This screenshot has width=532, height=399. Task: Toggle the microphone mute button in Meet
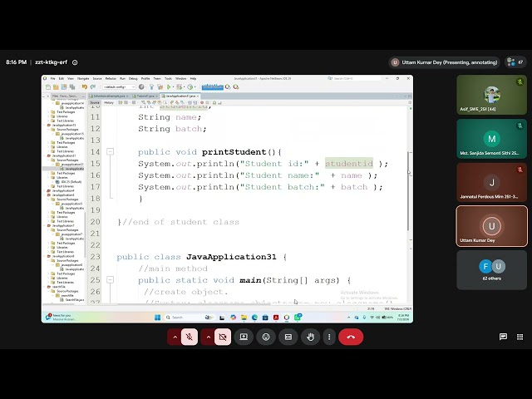click(190, 337)
